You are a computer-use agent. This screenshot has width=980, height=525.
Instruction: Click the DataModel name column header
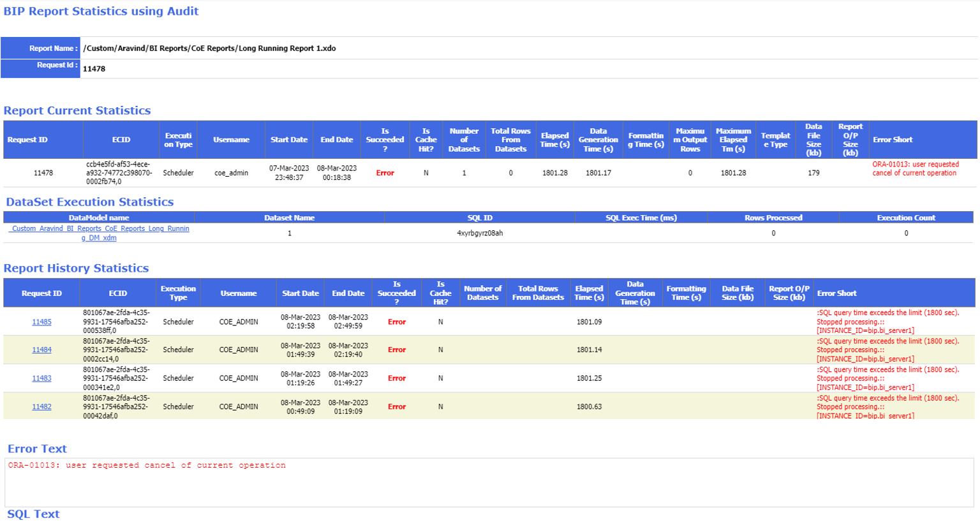pyautogui.click(x=99, y=218)
